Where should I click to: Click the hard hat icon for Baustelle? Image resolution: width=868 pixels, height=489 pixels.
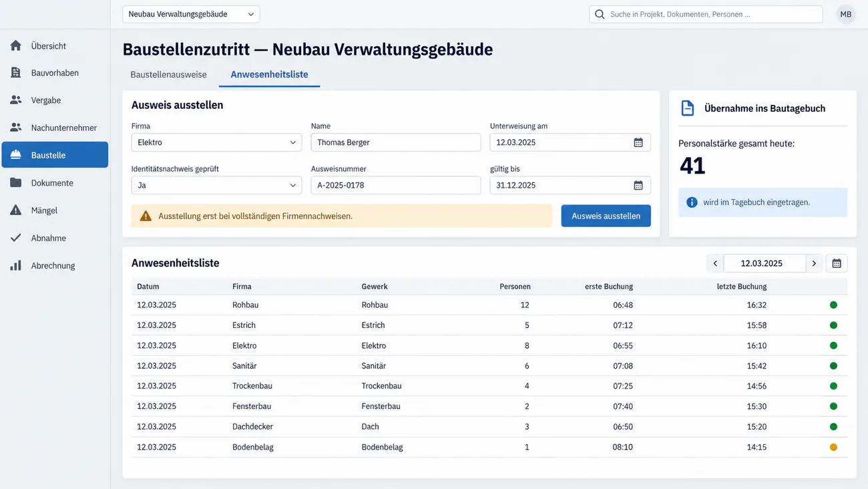pos(16,155)
